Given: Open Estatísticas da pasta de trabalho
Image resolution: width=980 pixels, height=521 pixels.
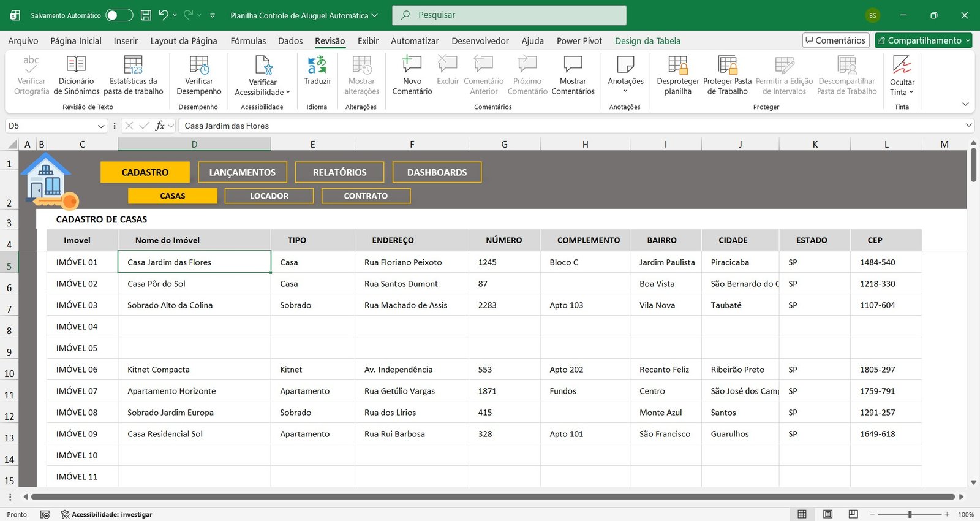Looking at the screenshot, I should point(133,75).
